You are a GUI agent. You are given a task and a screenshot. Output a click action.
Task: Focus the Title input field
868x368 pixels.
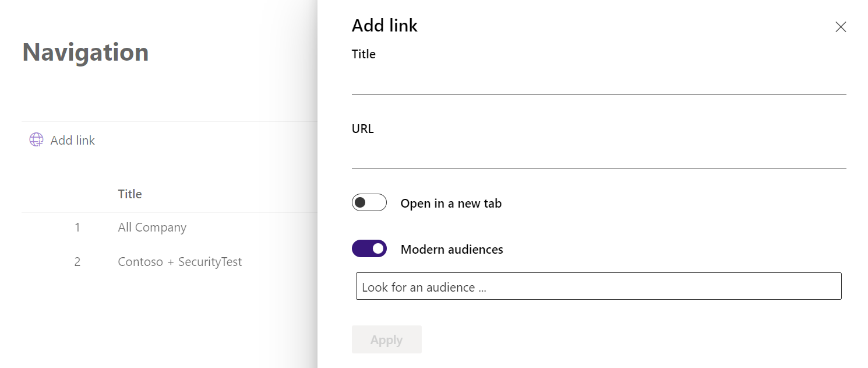pos(599,82)
